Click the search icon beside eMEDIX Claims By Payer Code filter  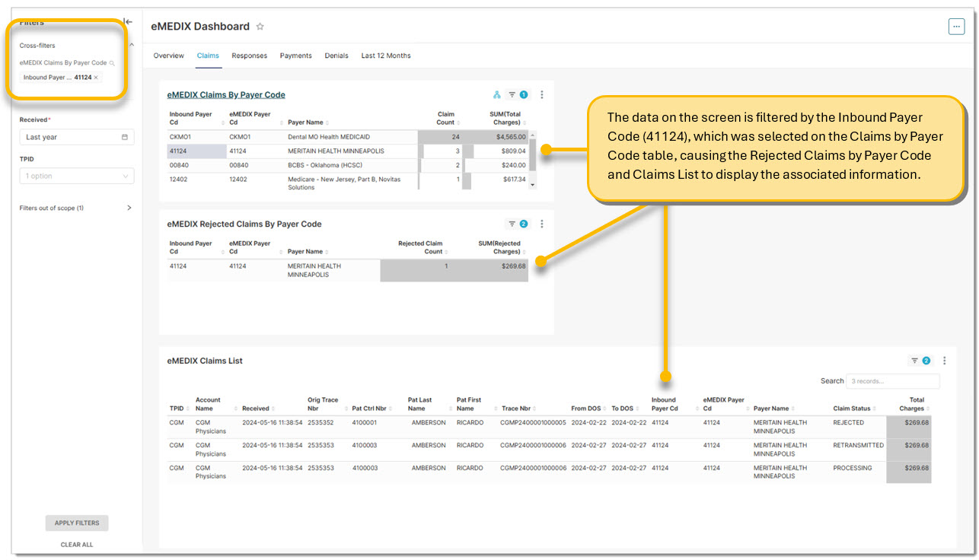tap(112, 63)
